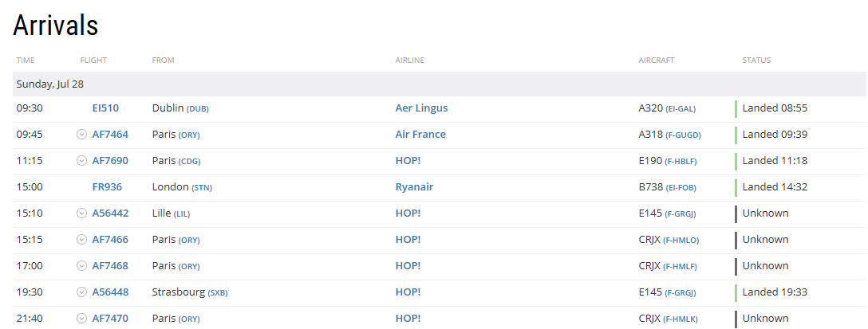Viewport: 868px width, 329px height.
Task: Open aircraft registration F-GUGD
Action: (x=683, y=135)
